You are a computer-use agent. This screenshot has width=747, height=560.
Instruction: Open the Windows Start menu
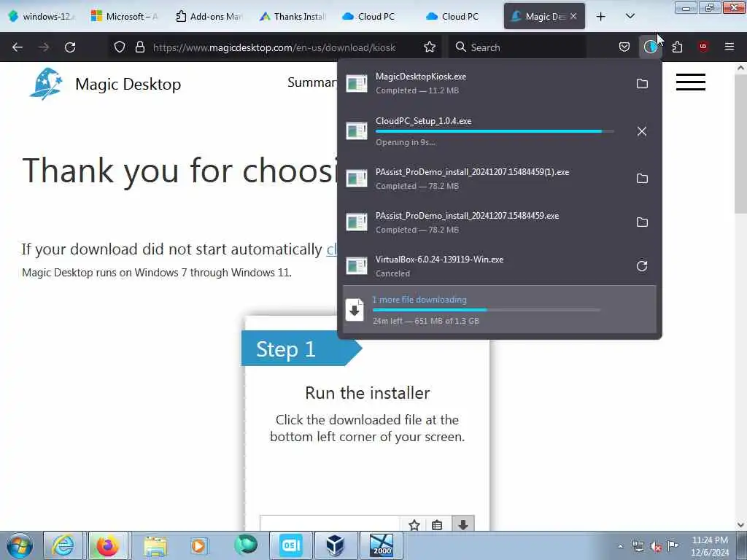click(20, 545)
